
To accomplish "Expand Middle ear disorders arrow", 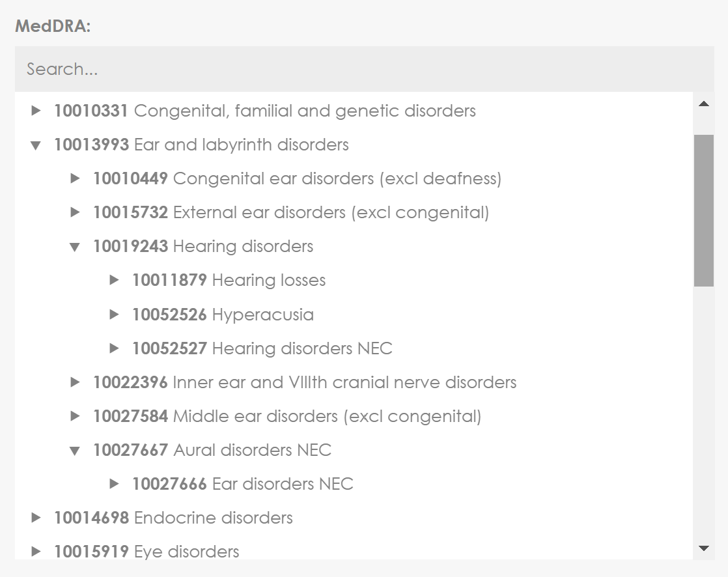I will point(75,416).
